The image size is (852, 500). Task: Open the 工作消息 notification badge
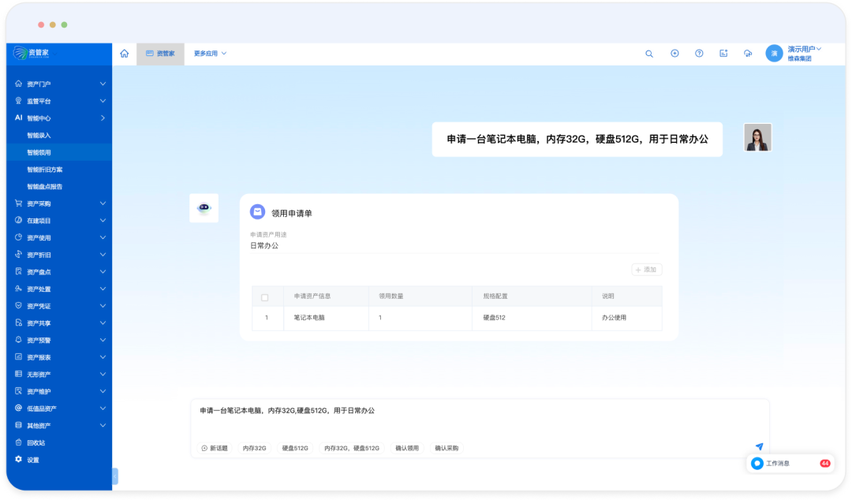pyautogui.click(x=825, y=463)
